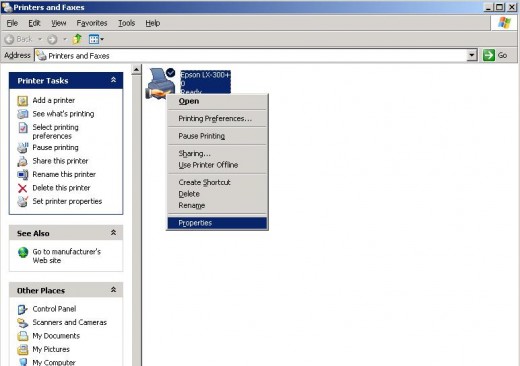Click the green Go arrow button
Viewport: 520px width, 366px height.
click(x=489, y=55)
